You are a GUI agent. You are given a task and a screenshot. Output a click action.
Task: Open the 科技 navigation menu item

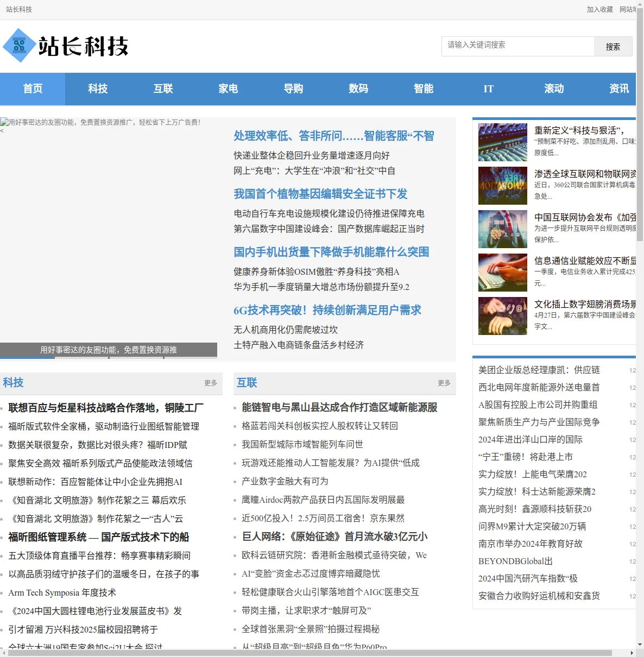98,89
